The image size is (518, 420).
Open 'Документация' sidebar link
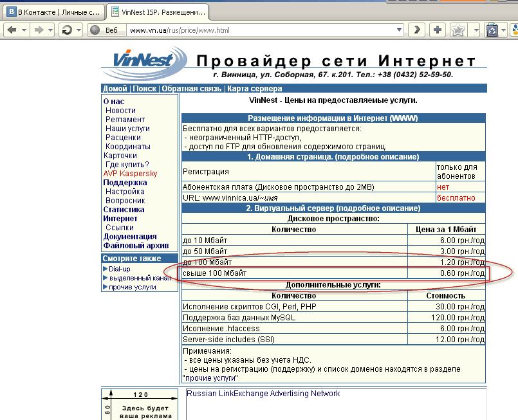tap(130, 237)
